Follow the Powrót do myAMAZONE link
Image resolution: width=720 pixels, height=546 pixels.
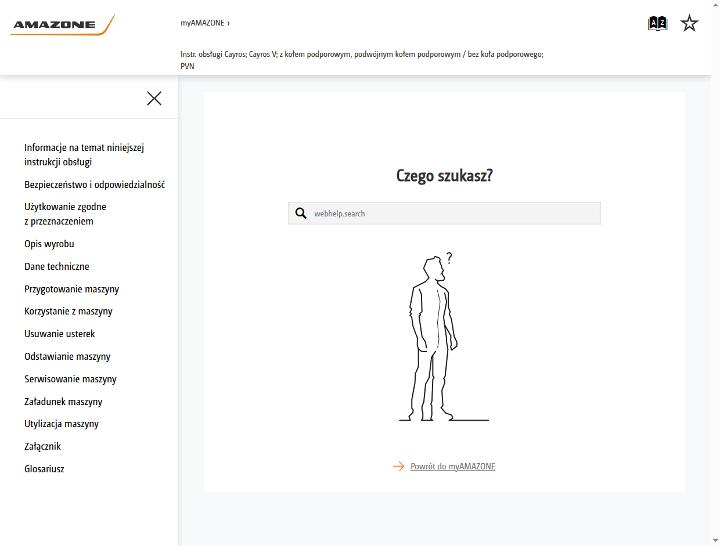(x=452, y=466)
